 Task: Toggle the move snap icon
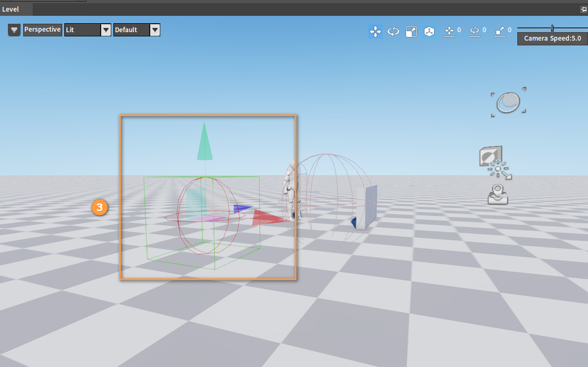coord(449,32)
